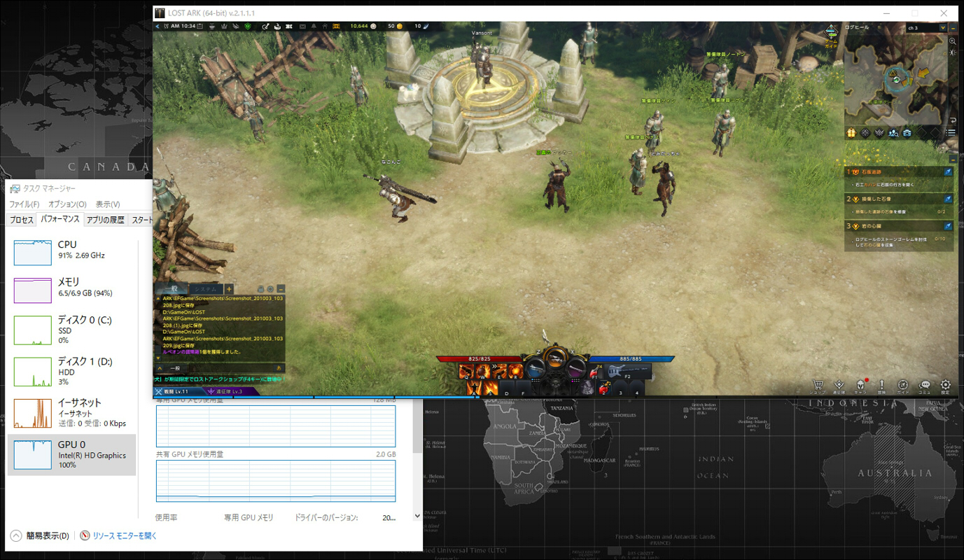Click the minimap of the game area
964x560 pixels.
click(x=895, y=78)
